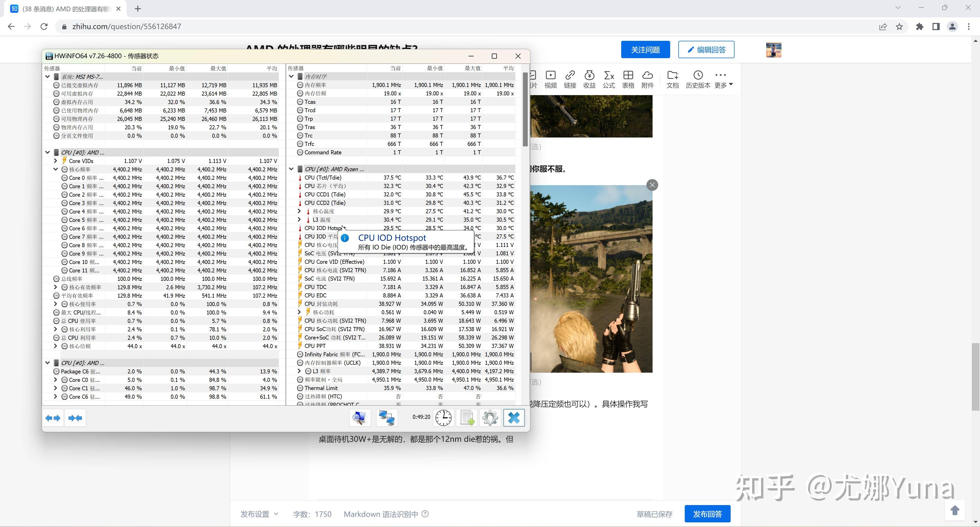Open 历史版本 history in the editor

(x=698, y=80)
